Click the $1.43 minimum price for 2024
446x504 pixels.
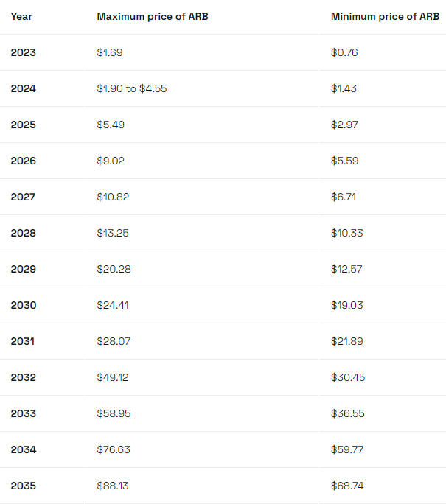344,88
